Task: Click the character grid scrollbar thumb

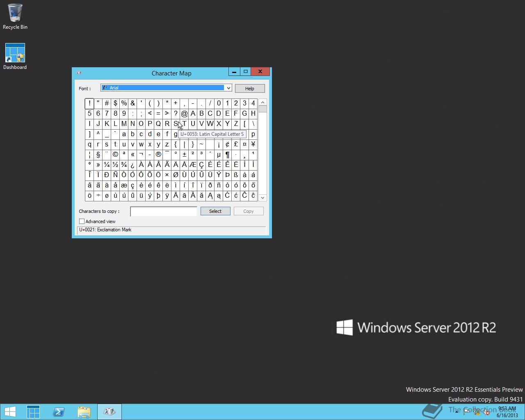Action: pos(263,109)
